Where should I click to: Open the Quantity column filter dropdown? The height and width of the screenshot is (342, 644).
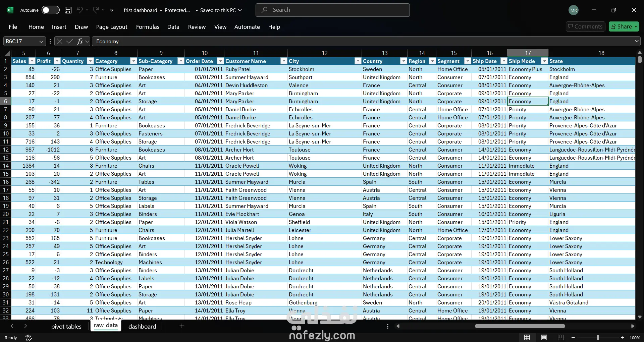pyautogui.click(x=90, y=61)
